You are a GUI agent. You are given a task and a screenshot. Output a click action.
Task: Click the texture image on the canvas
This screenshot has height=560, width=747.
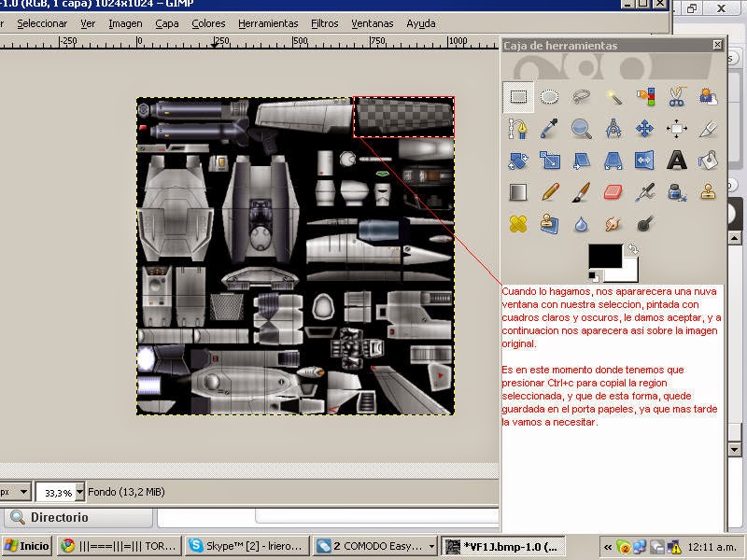coord(295,256)
